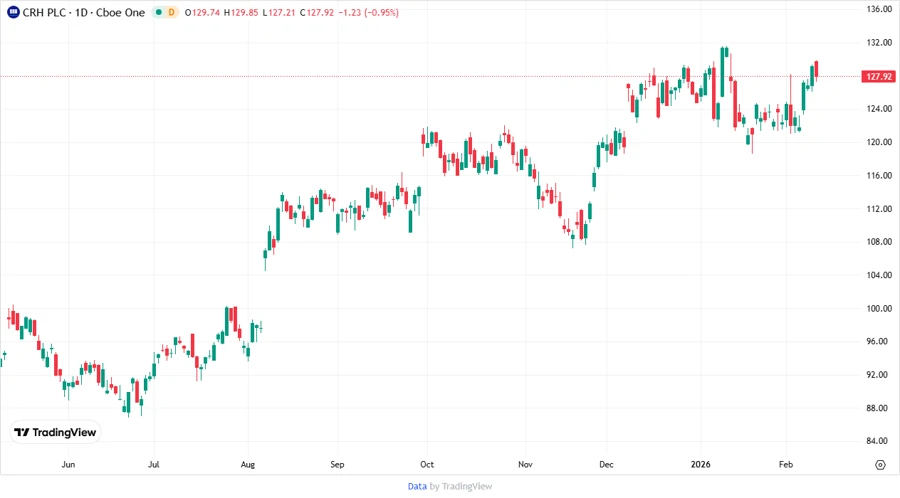
Task: Click the 2026 label on time axis
Action: point(700,464)
